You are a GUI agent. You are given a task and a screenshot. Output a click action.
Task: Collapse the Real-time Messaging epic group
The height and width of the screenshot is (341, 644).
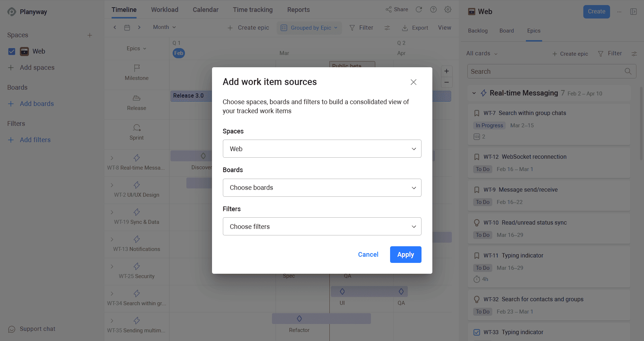[474, 93]
